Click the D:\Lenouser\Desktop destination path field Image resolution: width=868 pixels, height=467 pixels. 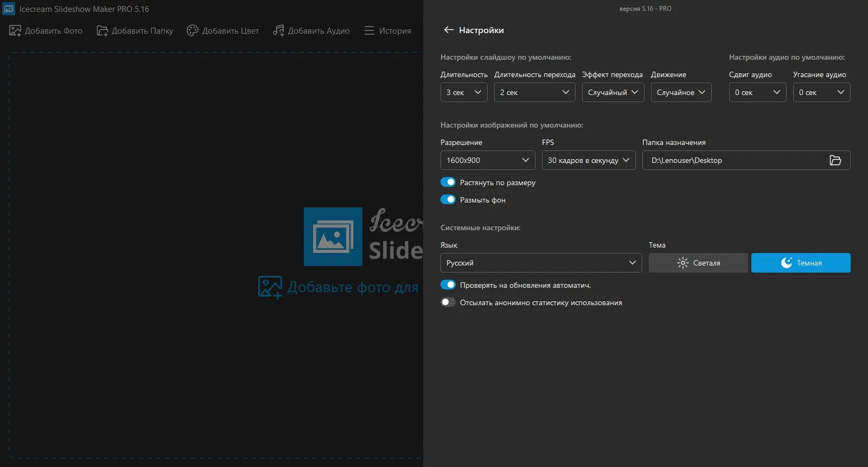[746, 160]
